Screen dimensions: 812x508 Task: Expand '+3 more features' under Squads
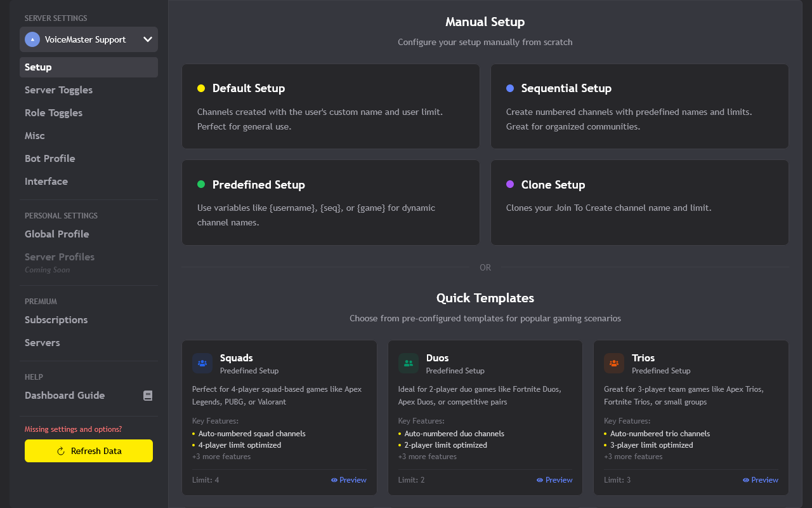pyautogui.click(x=221, y=456)
